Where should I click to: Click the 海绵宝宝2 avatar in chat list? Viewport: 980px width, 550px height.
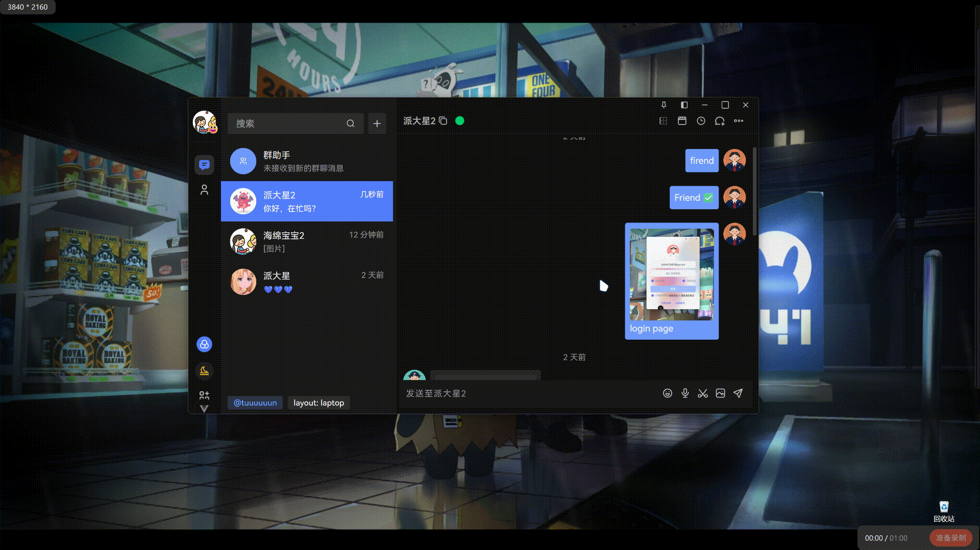(x=243, y=241)
